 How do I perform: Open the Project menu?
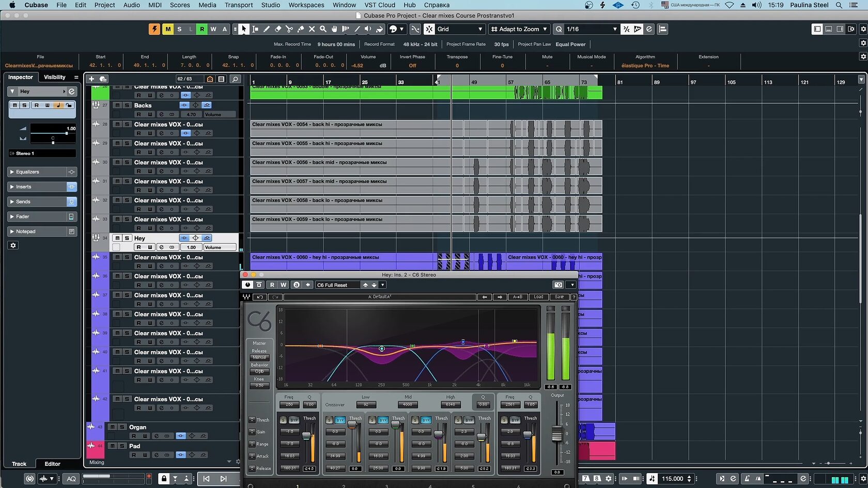coord(104,5)
